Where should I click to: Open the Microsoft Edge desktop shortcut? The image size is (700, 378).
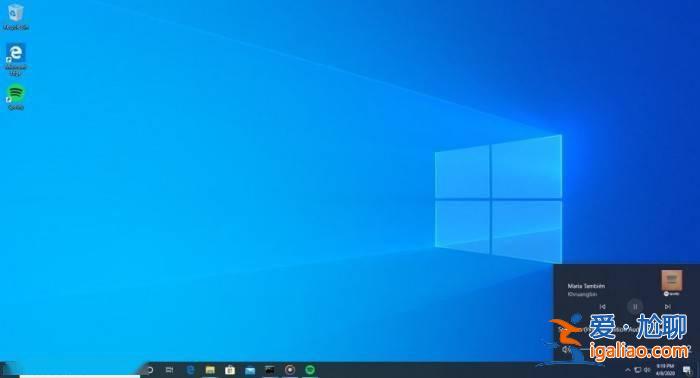(x=16, y=59)
